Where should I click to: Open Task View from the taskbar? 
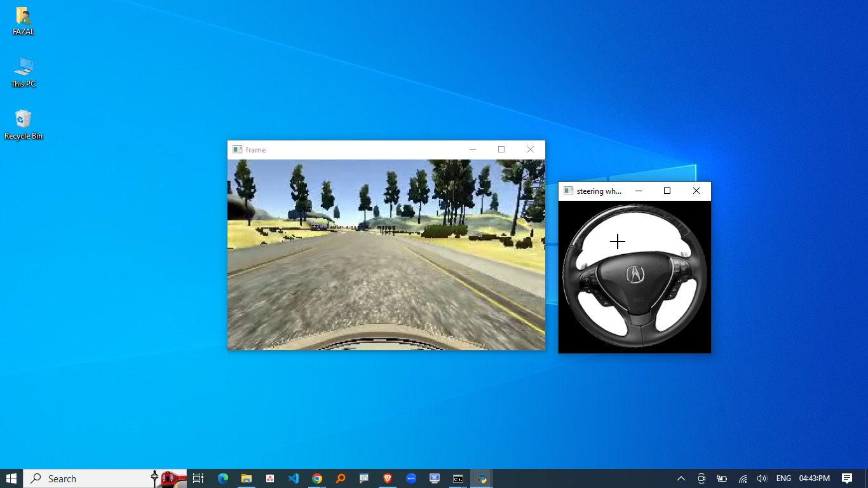click(x=198, y=478)
